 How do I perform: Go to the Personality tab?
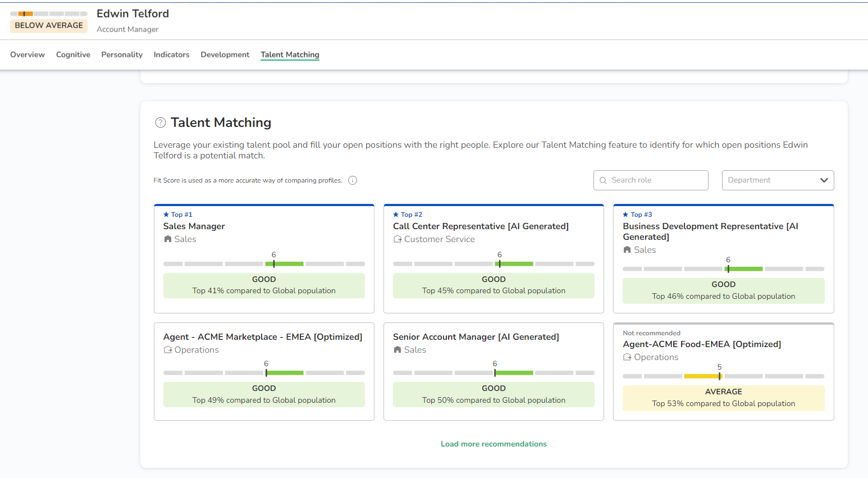coord(122,54)
